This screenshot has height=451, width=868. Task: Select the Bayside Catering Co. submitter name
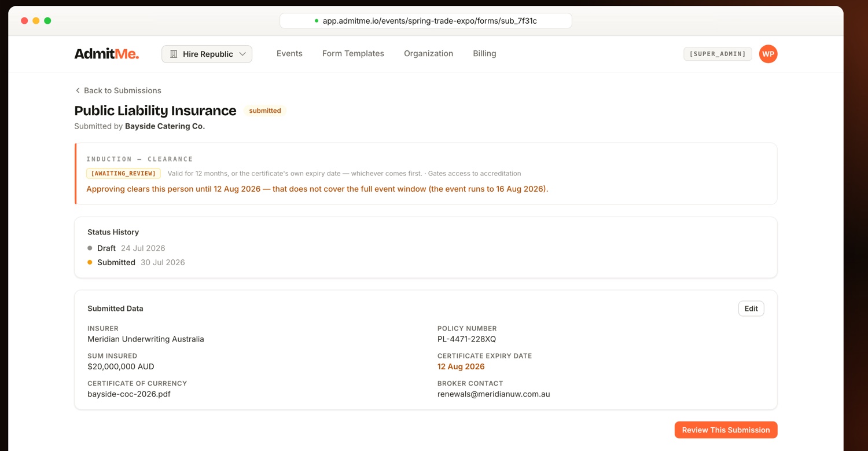[165, 126]
